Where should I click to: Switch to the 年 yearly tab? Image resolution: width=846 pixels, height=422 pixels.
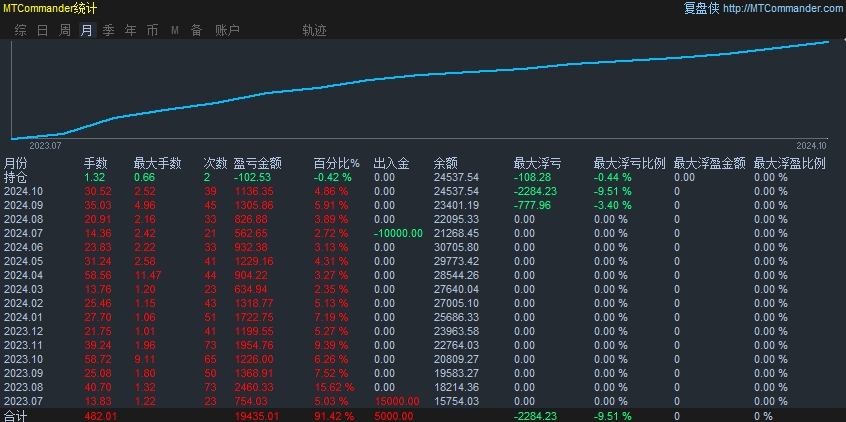131,30
